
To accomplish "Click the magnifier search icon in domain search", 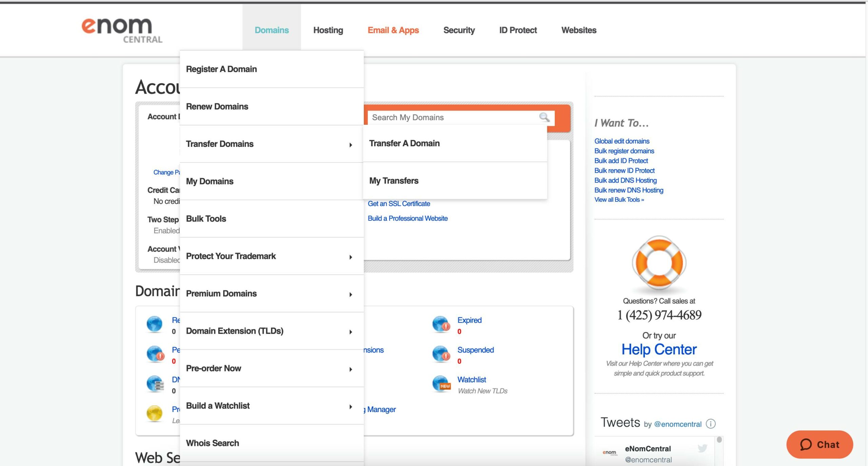I will click(544, 117).
